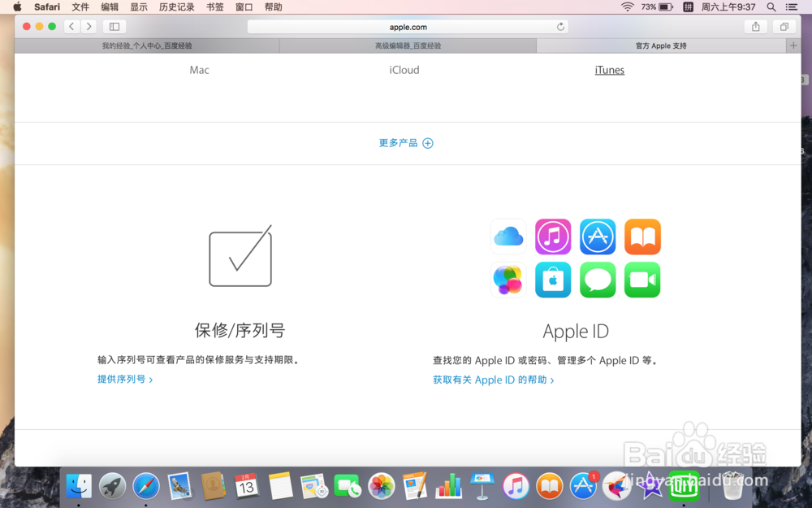Open Pages in the Dock
The image size is (812, 508).
click(415, 486)
